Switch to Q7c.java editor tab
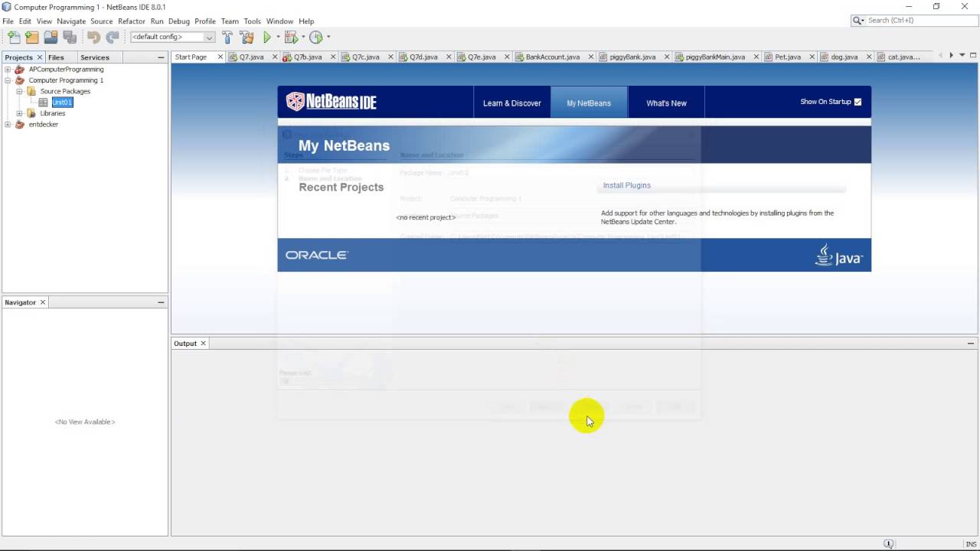 [365, 57]
